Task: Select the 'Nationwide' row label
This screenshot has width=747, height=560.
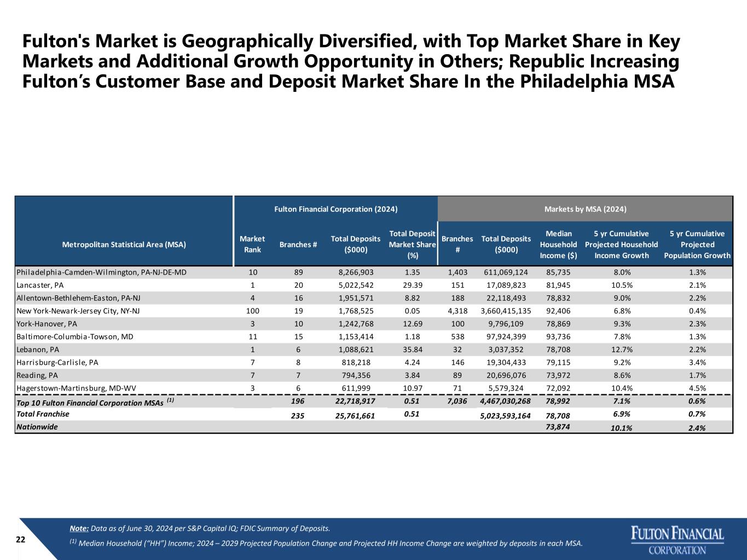Action: coord(37,427)
